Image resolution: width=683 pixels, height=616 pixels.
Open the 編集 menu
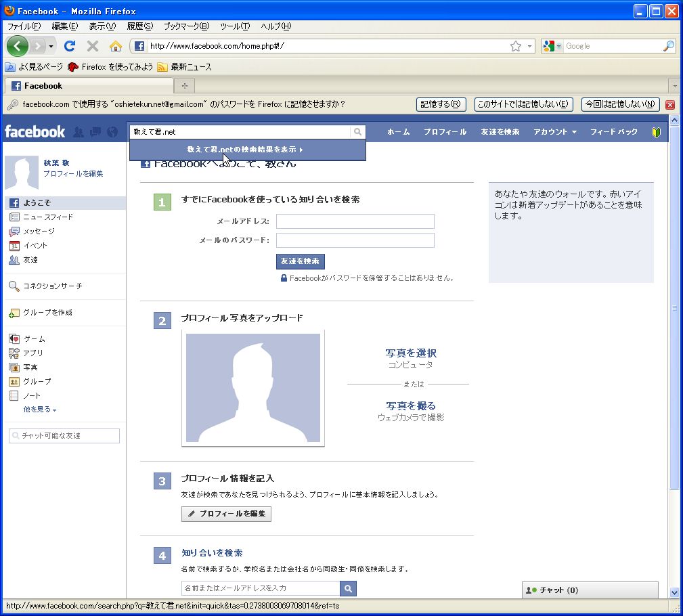click(x=64, y=26)
